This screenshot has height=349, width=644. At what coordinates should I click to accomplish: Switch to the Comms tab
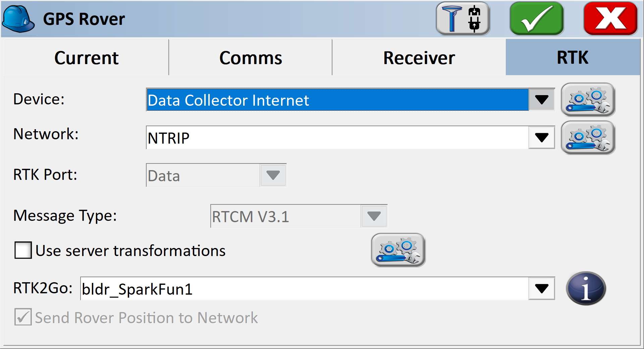point(250,57)
